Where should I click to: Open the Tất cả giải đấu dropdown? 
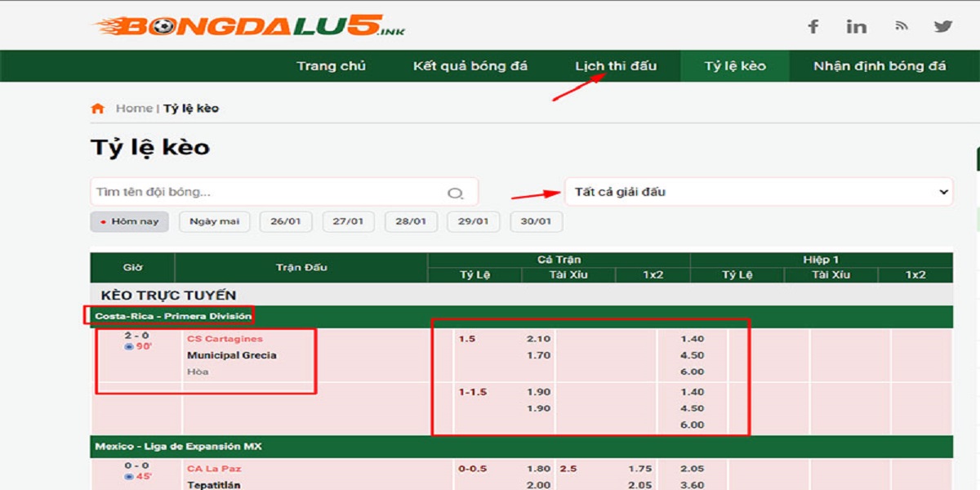tap(759, 192)
